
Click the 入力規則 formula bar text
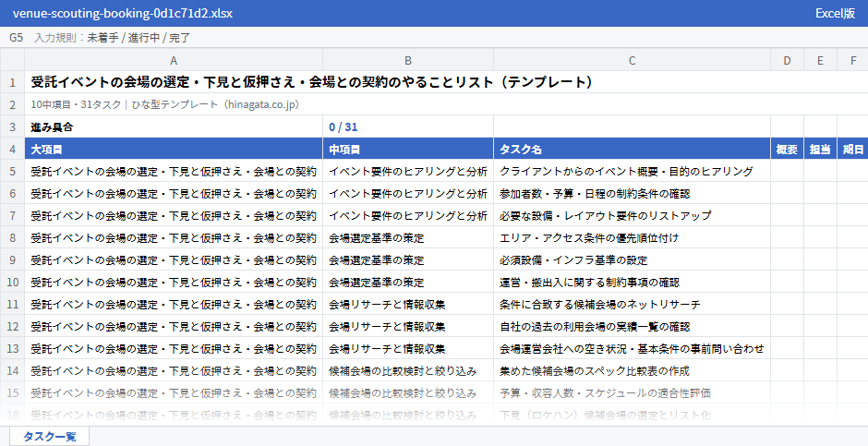(113, 38)
